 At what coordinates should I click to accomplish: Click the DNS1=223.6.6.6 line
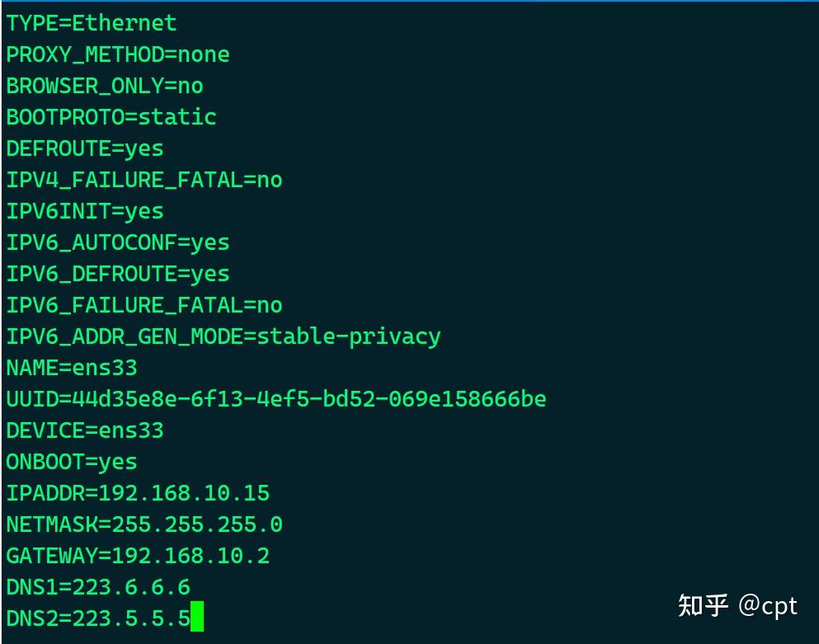pos(98,587)
